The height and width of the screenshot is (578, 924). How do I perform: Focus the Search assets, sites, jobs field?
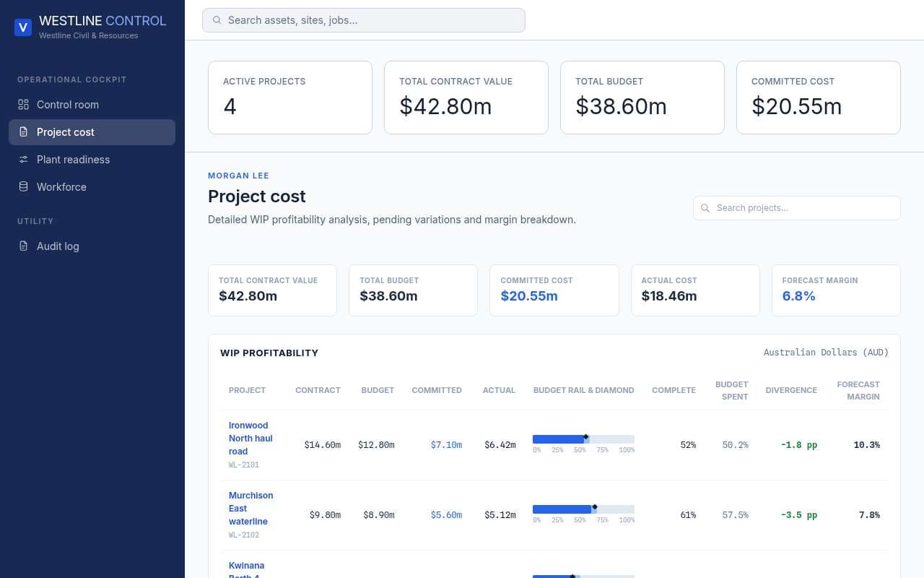click(364, 20)
